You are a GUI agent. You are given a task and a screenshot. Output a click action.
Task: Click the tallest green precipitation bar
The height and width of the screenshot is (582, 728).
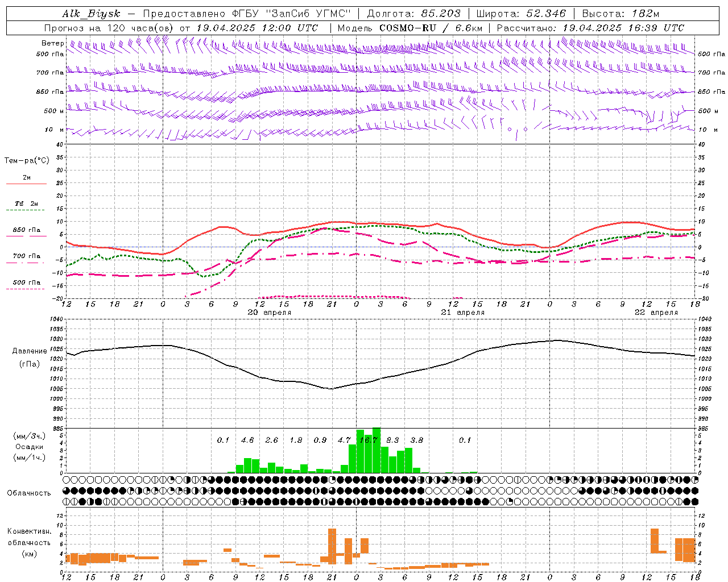[x=377, y=450]
